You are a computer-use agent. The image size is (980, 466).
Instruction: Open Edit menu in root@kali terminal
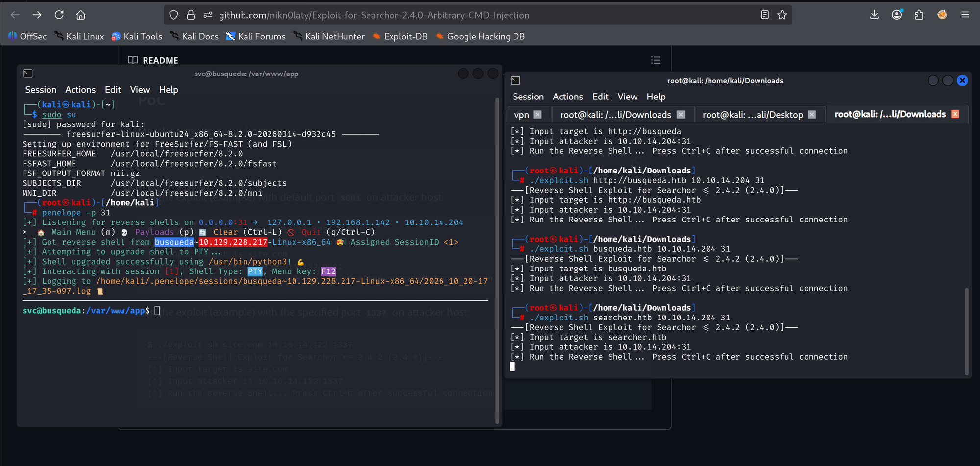point(600,97)
